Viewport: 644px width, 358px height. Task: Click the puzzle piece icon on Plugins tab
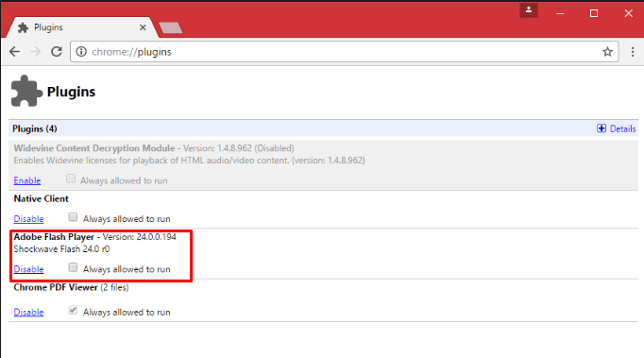[x=23, y=27]
